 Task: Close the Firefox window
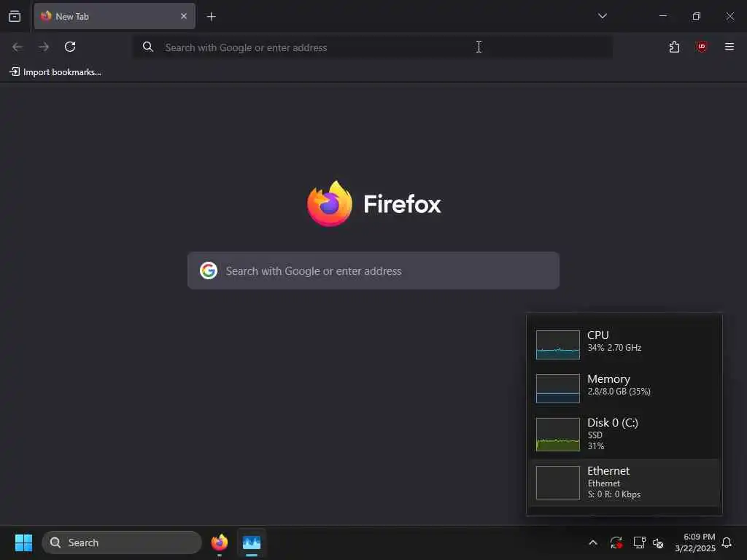(x=729, y=16)
